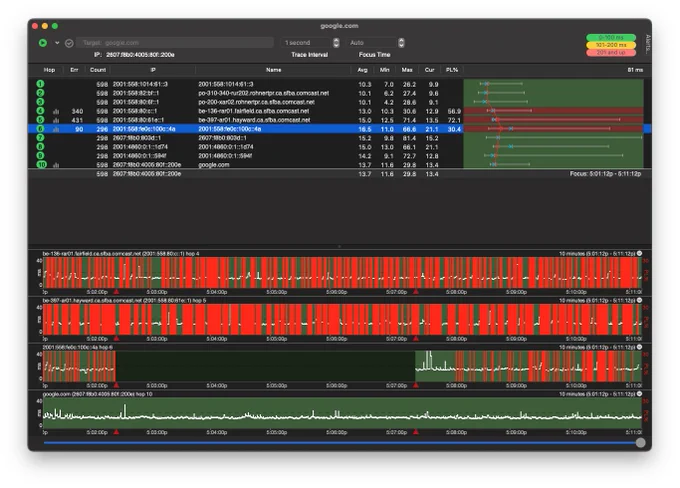Click the blue timeline slider track
The width and height of the screenshot is (680, 488).
340,443
